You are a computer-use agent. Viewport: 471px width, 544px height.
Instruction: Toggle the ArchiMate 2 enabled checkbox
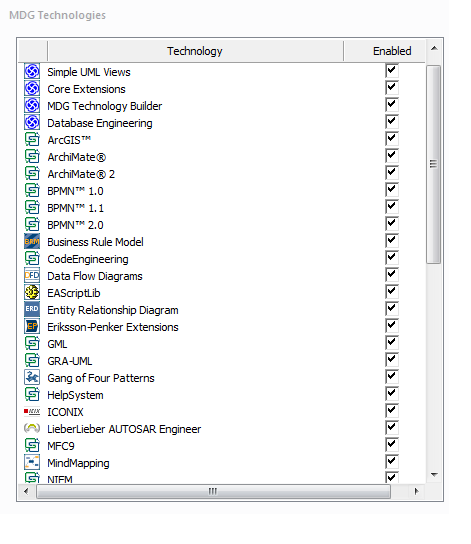point(392,173)
